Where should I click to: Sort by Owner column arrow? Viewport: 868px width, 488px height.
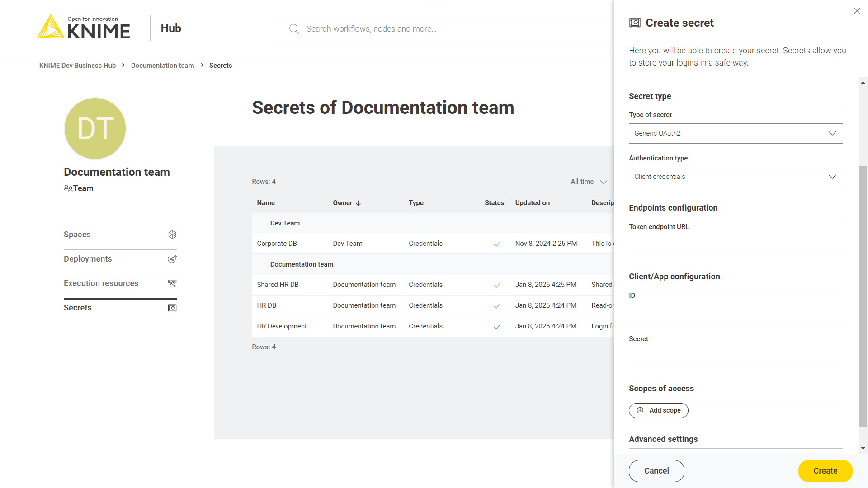pos(359,203)
